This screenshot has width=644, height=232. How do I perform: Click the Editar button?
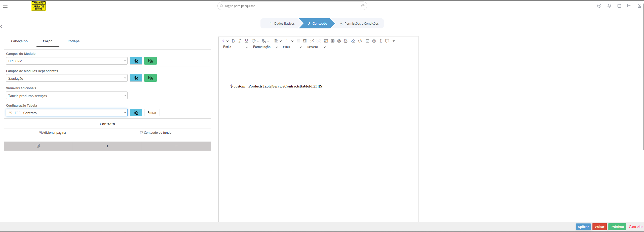click(152, 113)
